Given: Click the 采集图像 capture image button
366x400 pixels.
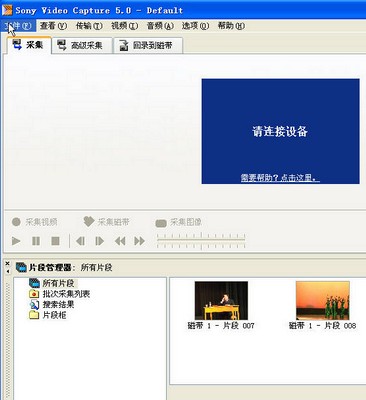Looking at the screenshot, I should tap(179, 222).
